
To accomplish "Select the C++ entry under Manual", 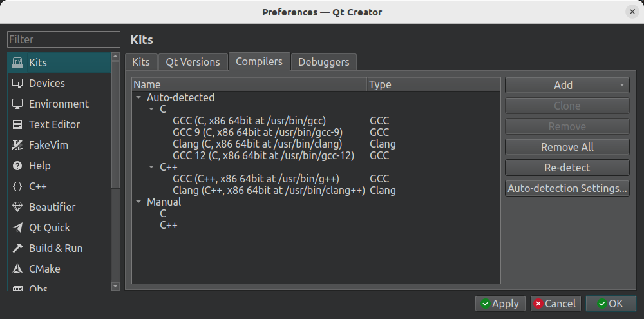I will tap(168, 226).
